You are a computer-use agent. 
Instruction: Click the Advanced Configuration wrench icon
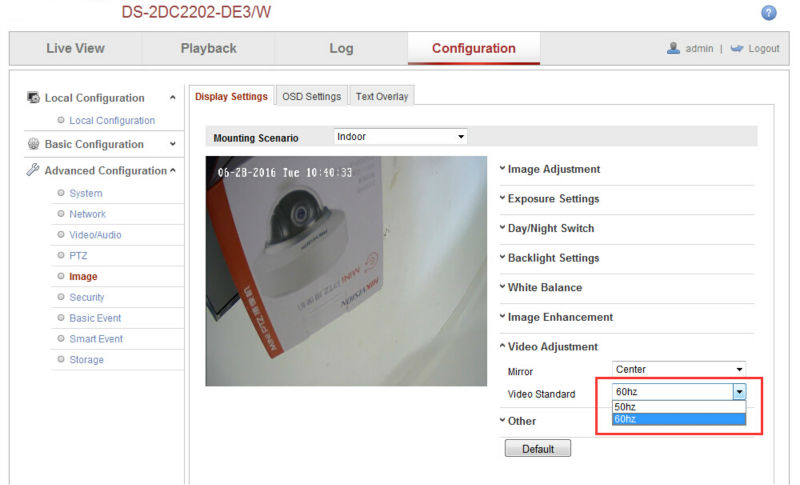34,171
